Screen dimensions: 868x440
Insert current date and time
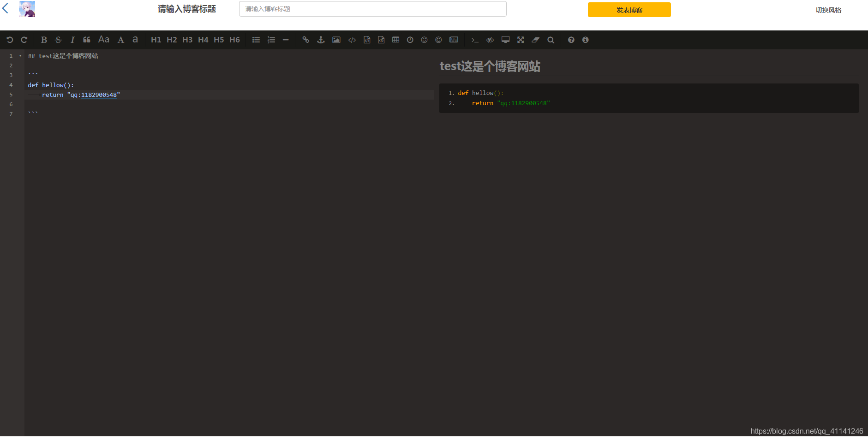click(410, 40)
